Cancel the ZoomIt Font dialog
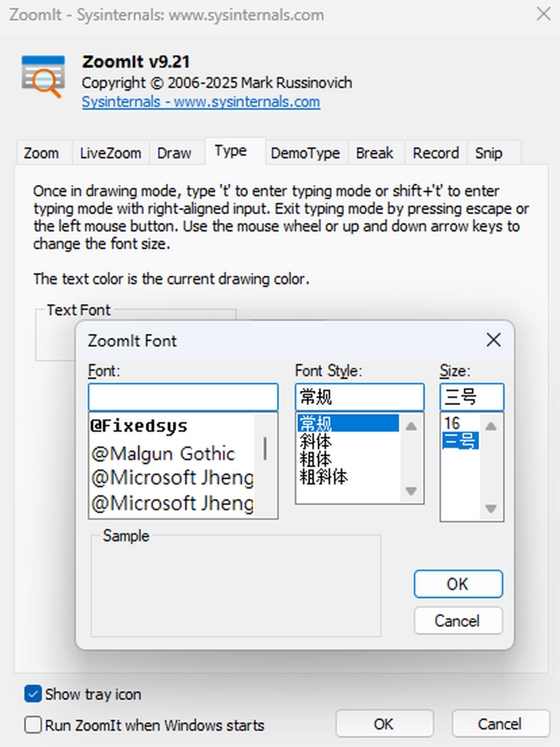This screenshot has width=560, height=747. coord(458,620)
